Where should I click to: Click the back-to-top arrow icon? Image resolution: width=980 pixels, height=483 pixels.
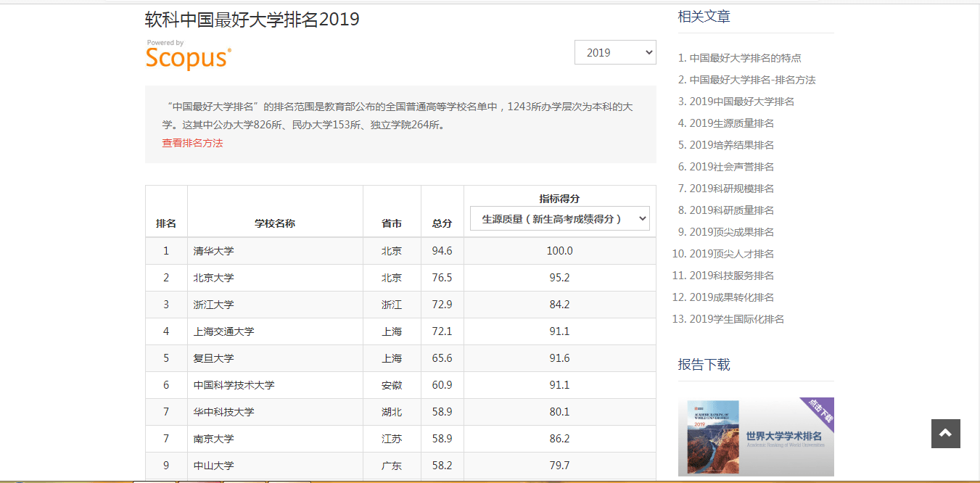click(x=945, y=433)
